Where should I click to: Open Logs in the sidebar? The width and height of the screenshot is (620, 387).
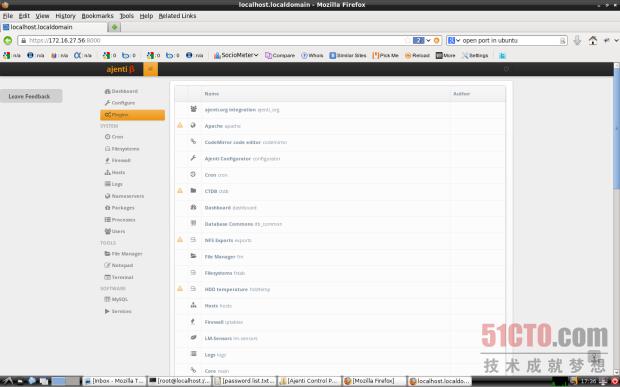coord(114,184)
